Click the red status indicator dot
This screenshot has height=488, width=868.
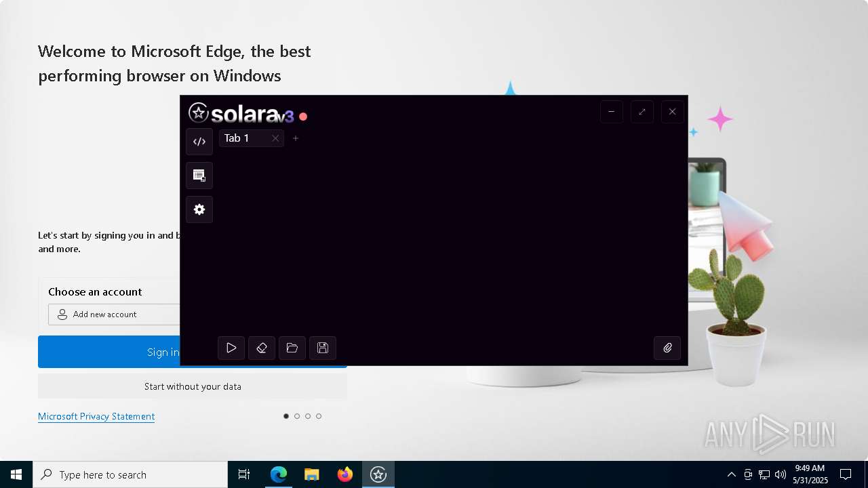coord(303,117)
